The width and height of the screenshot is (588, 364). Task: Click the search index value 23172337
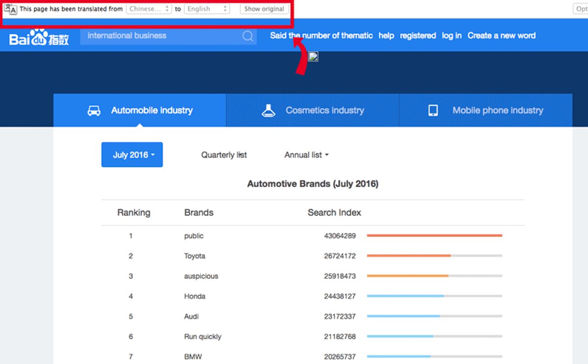tap(340, 316)
